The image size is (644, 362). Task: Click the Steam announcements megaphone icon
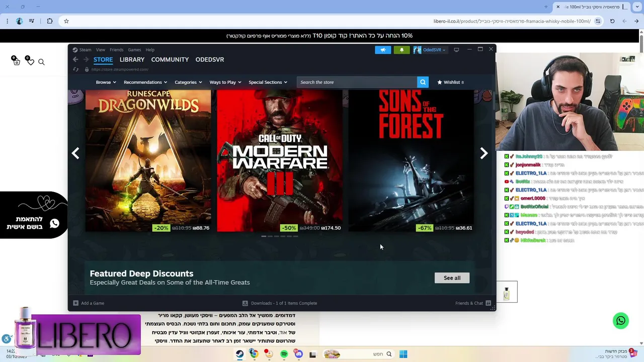[383, 50]
